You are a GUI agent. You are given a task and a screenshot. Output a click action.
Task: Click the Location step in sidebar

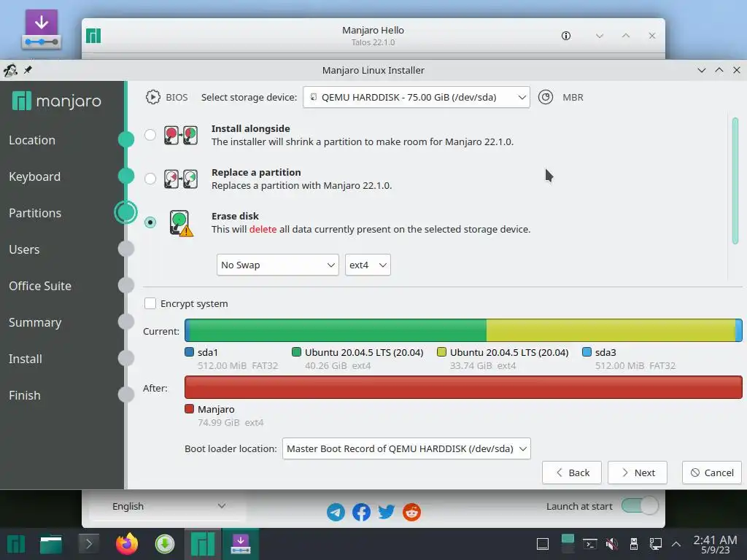click(32, 140)
